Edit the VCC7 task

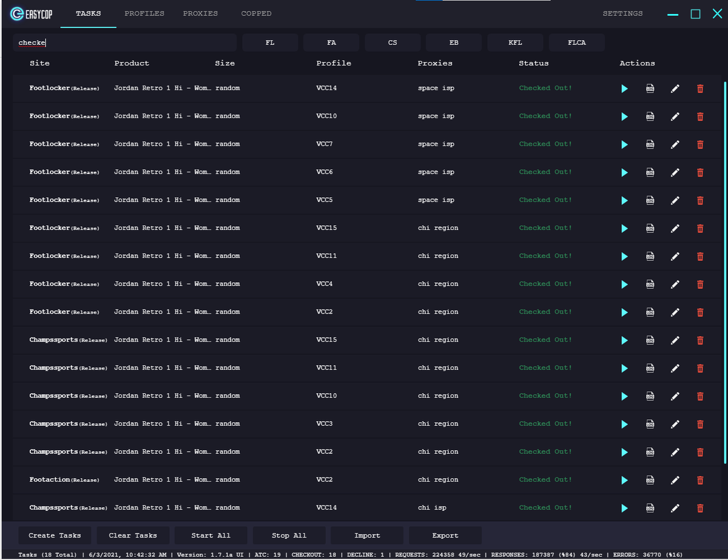point(675,144)
